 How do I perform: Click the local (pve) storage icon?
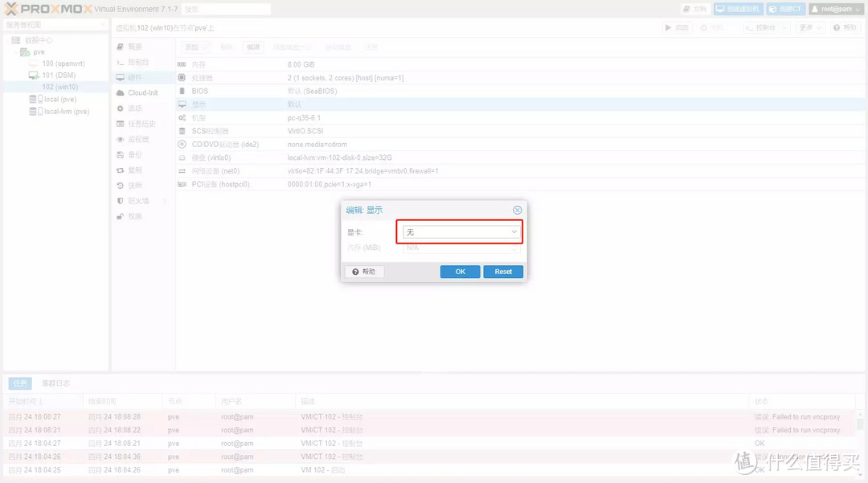(x=36, y=99)
